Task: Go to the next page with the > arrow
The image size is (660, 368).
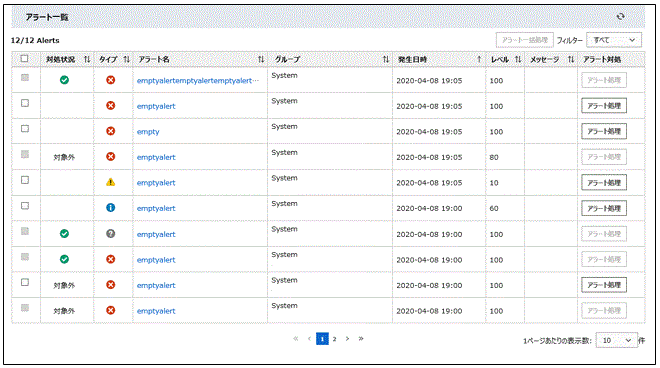Action: coord(347,339)
